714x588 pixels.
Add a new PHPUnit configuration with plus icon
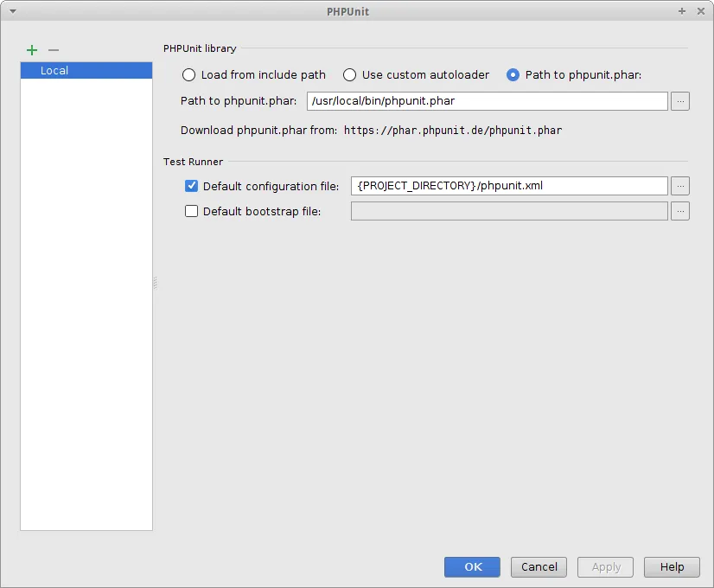click(32, 49)
